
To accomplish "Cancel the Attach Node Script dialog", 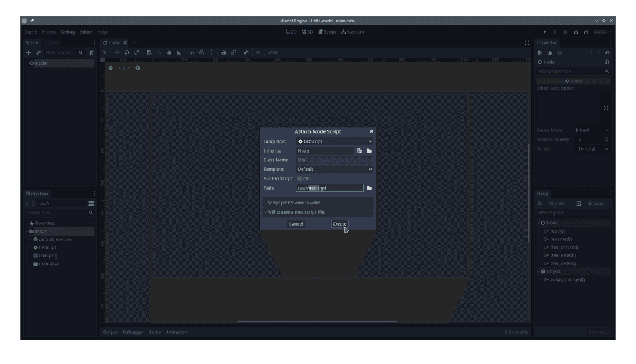I will pyautogui.click(x=296, y=223).
